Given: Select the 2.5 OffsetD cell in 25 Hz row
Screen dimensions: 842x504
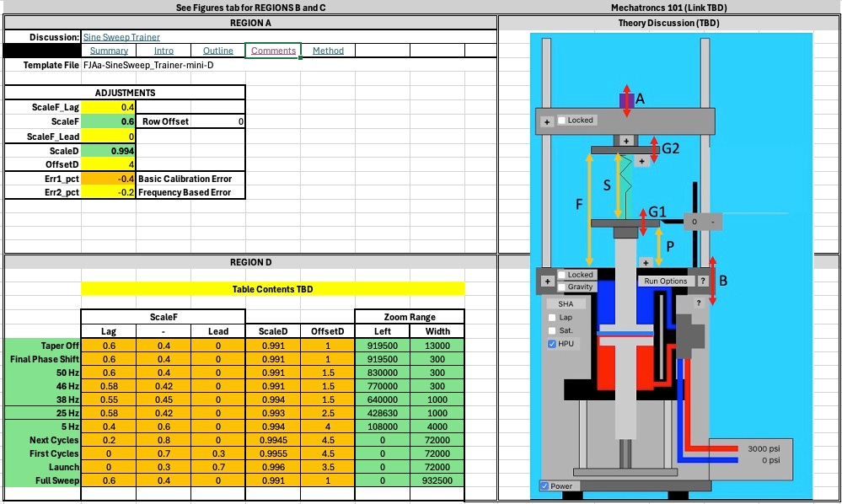Looking at the screenshot, I should pyautogui.click(x=328, y=413).
